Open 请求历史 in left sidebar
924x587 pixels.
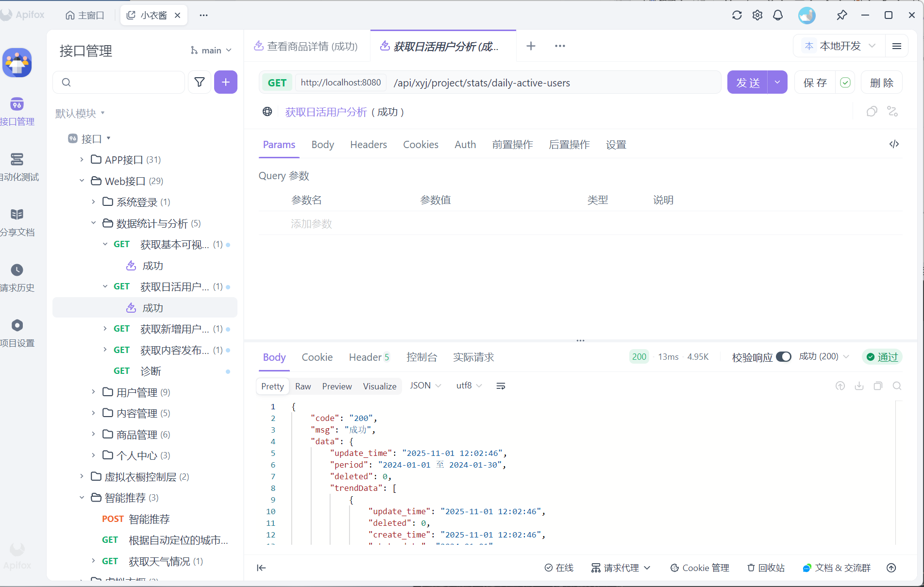pyautogui.click(x=17, y=278)
